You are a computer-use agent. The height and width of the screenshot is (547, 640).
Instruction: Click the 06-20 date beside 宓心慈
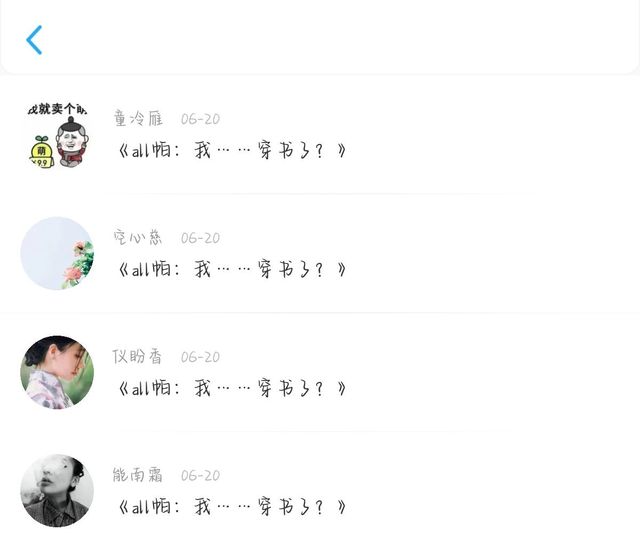pos(200,238)
